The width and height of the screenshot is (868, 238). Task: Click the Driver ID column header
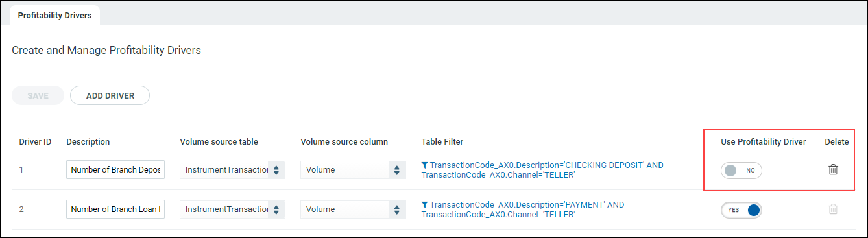pyautogui.click(x=35, y=141)
